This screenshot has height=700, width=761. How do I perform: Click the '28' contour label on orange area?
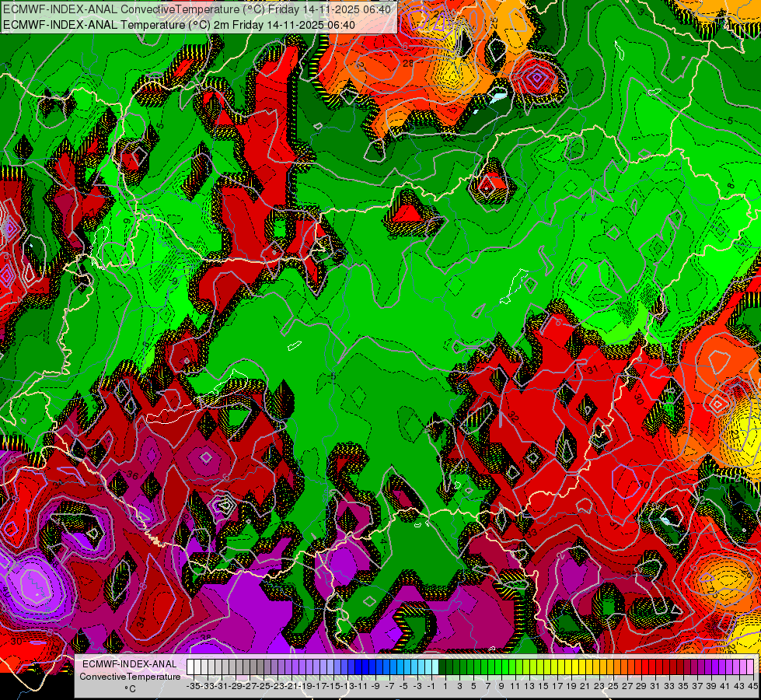[x=408, y=63]
